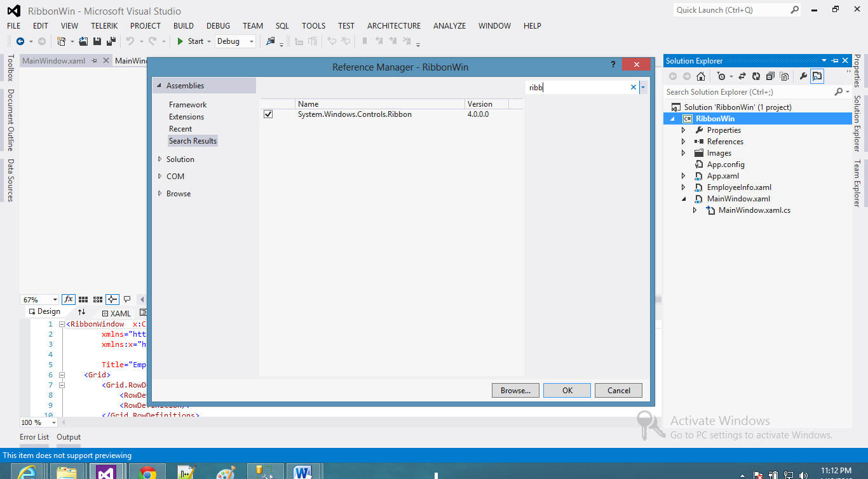Click Sync with Active Document icon

(x=742, y=76)
